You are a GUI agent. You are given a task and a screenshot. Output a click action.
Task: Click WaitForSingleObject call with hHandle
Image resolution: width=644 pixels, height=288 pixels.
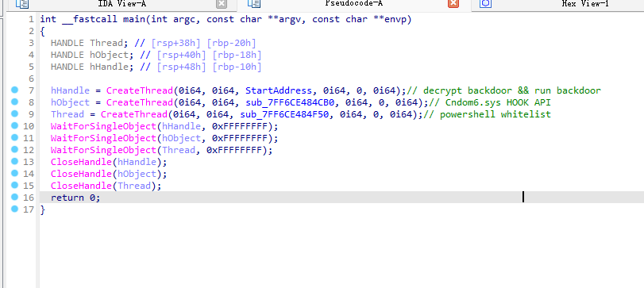pos(104,126)
